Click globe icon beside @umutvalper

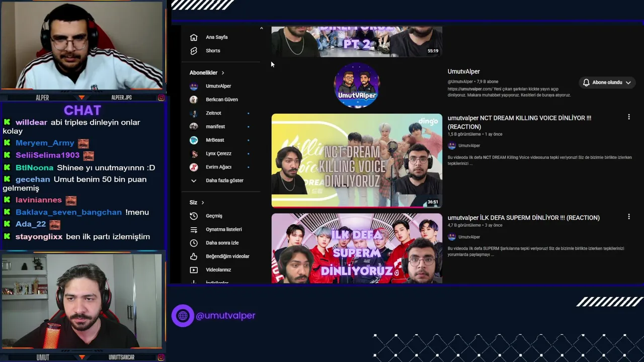click(183, 316)
